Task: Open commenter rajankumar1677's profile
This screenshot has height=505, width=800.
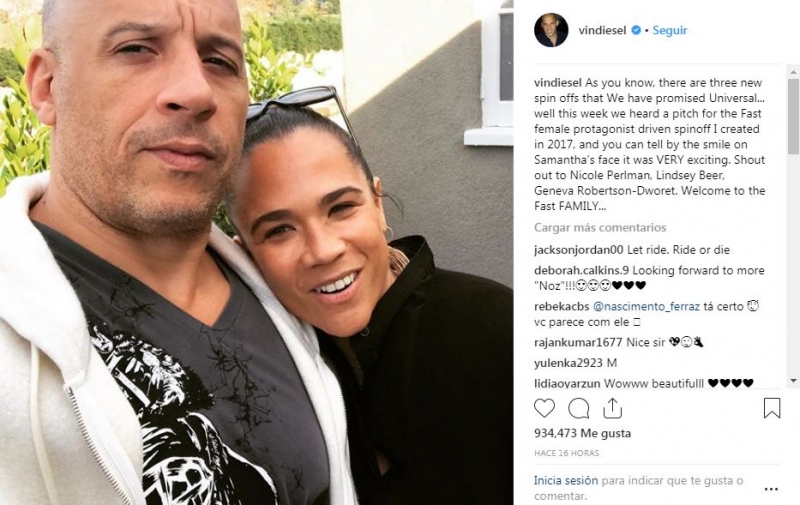Action: click(578, 342)
